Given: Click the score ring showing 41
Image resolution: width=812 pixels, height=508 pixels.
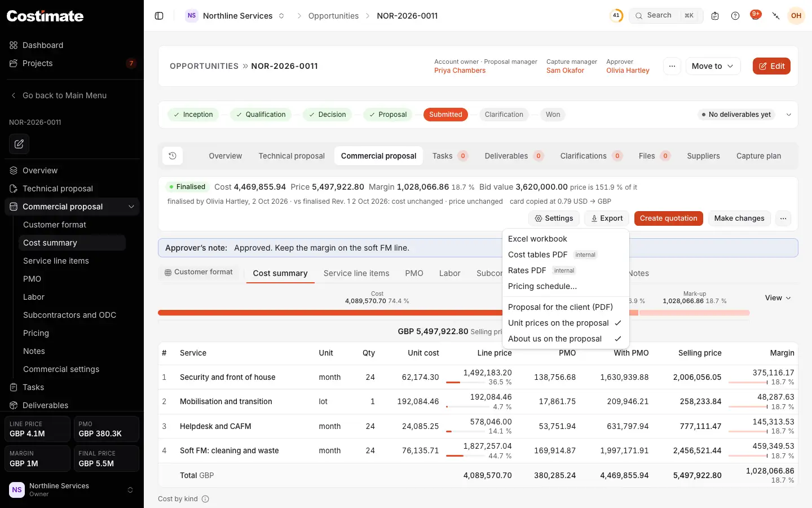Looking at the screenshot, I should click(616, 16).
